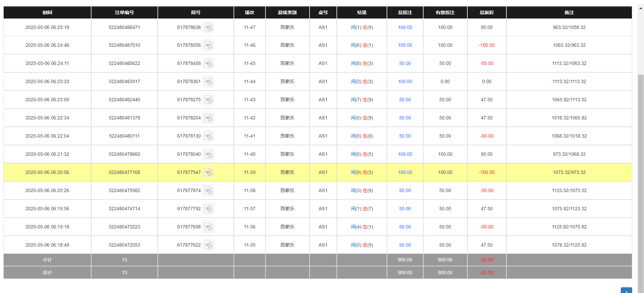Image resolution: width=644 pixels, height=293 pixels.
Task: Select bet number 522480483917
Action: (x=124, y=81)
